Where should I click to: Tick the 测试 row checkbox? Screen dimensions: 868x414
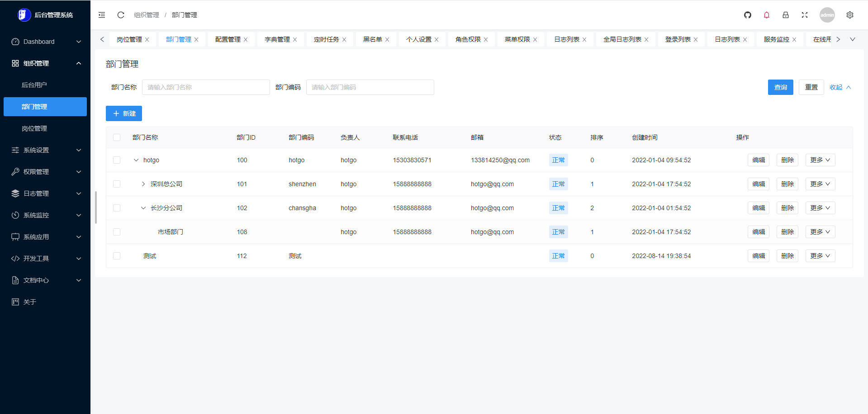click(x=117, y=256)
